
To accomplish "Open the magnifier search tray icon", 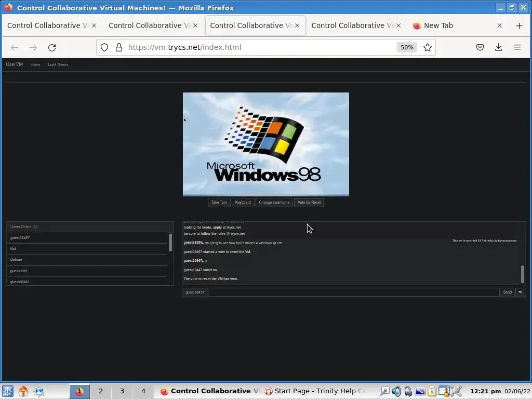I will [x=384, y=391].
